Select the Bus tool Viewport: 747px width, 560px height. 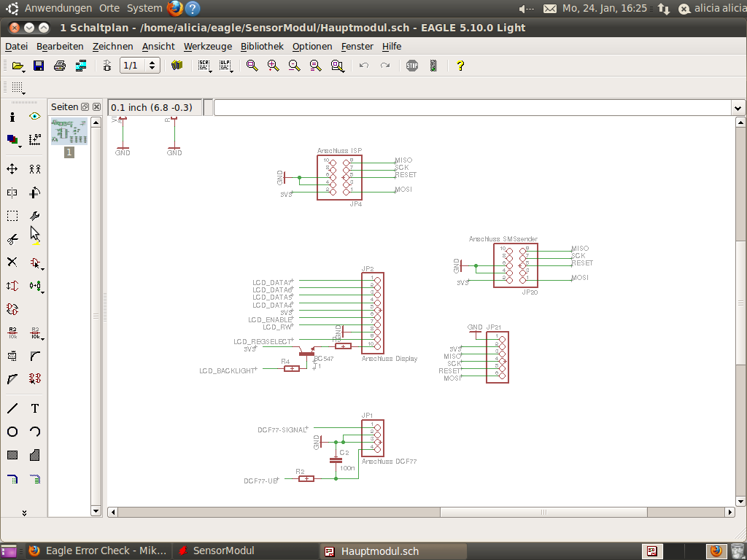click(12, 479)
